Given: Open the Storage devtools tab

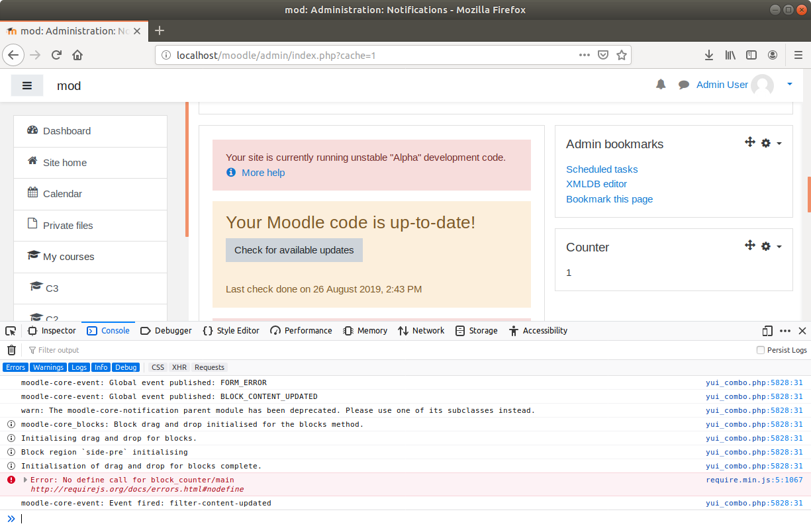Looking at the screenshot, I should [477, 331].
